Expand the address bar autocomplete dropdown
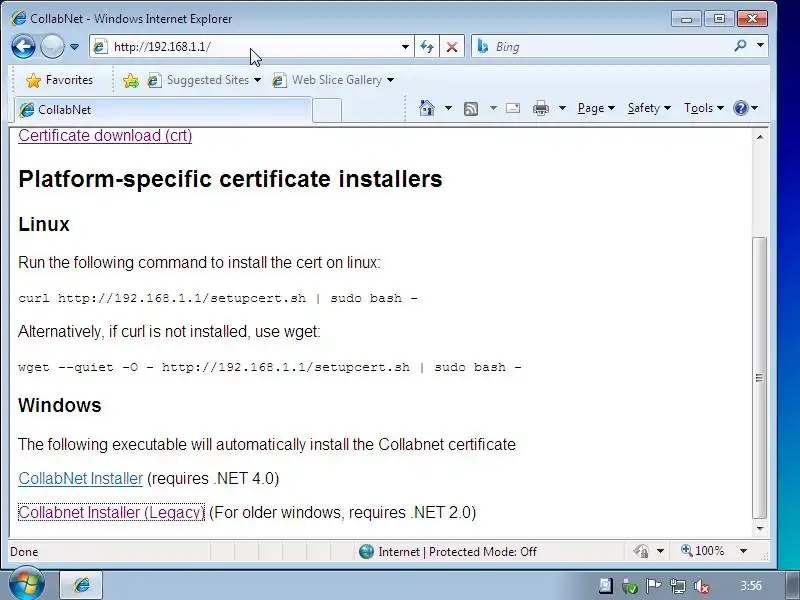The height and width of the screenshot is (600, 800). pos(405,47)
